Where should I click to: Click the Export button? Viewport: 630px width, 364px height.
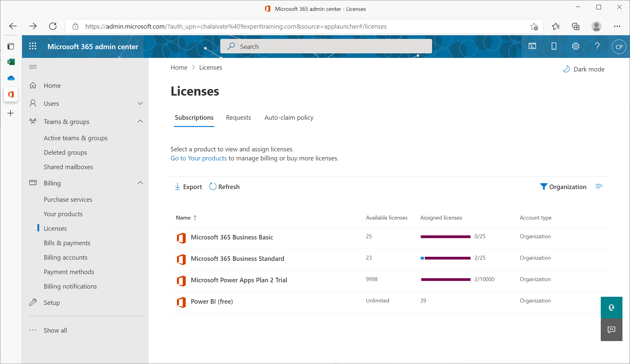[188, 187]
